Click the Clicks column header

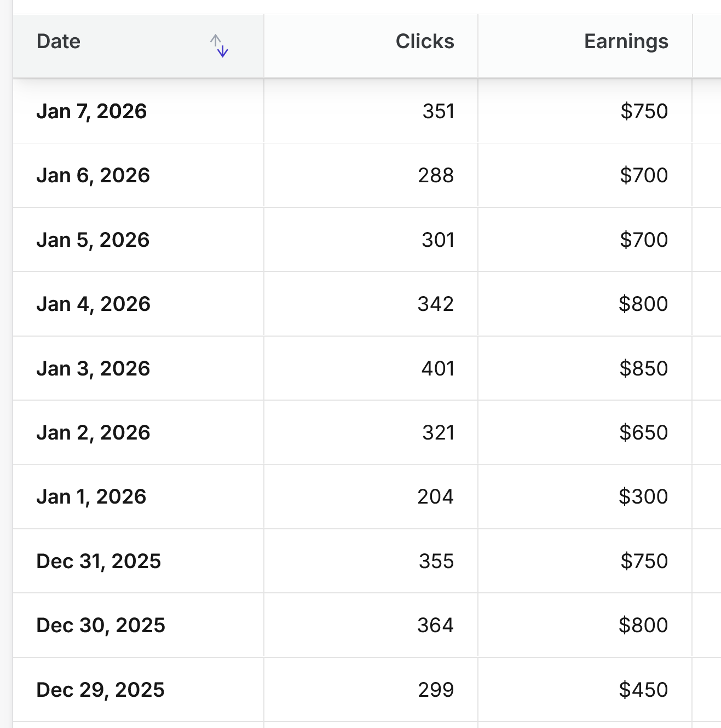coord(424,42)
